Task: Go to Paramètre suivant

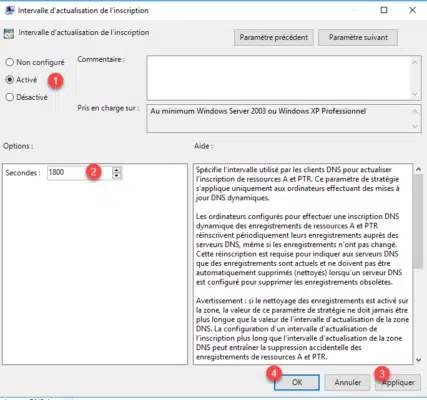Action: 358,37
